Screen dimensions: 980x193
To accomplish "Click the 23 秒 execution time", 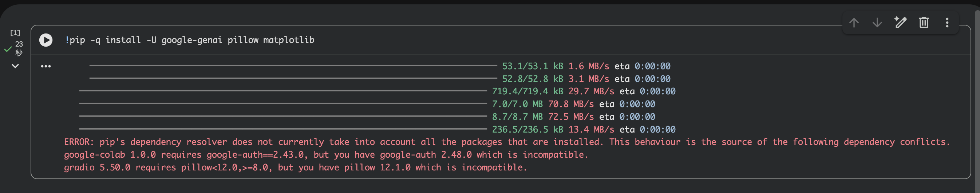I will point(19,48).
